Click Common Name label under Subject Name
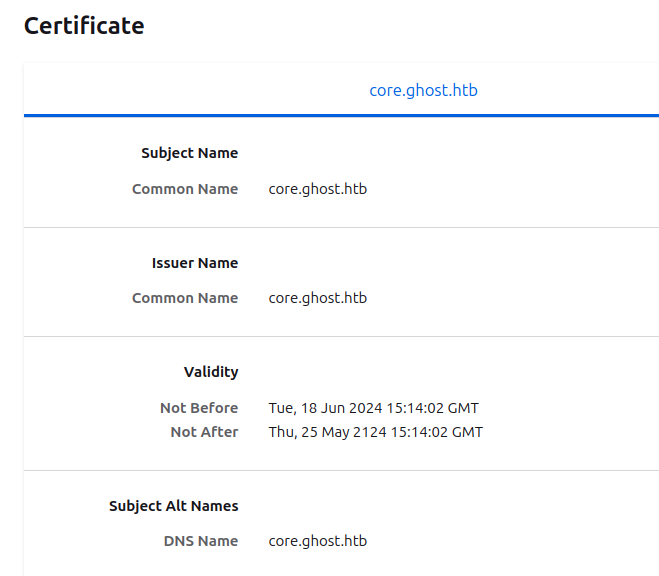This screenshot has width=659, height=576. click(185, 189)
